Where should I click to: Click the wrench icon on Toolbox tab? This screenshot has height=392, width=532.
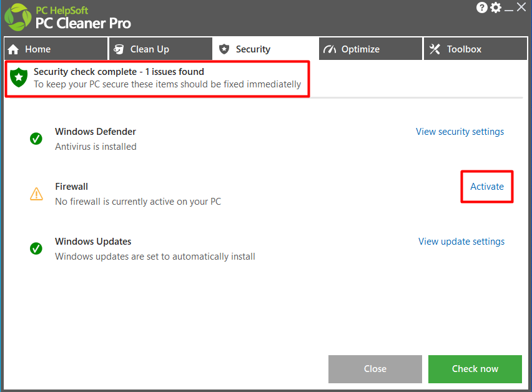click(x=435, y=49)
